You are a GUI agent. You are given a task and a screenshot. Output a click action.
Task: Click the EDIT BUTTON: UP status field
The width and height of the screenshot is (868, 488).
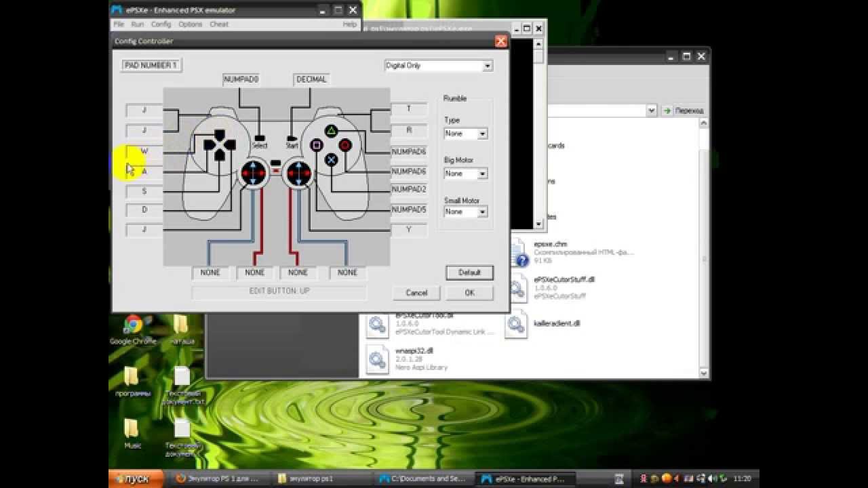tap(279, 291)
